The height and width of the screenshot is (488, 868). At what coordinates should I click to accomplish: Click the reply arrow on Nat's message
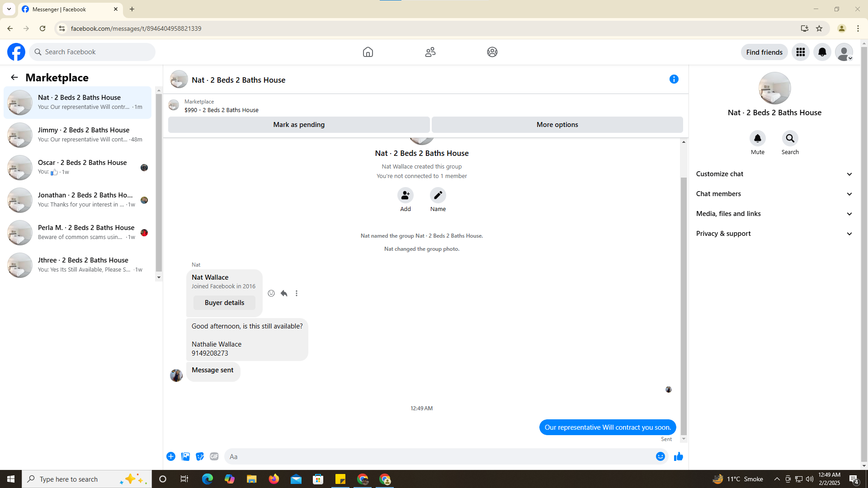click(x=284, y=293)
